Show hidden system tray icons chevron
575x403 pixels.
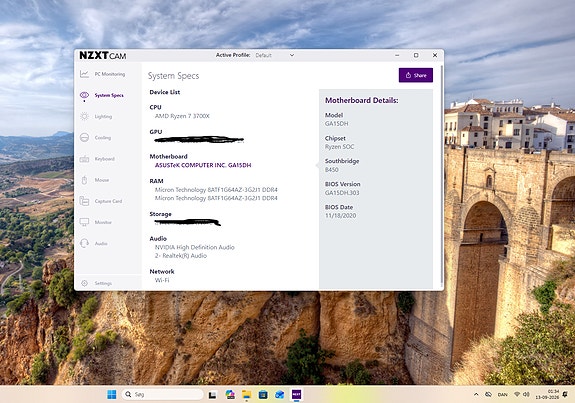[x=476, y=394]
